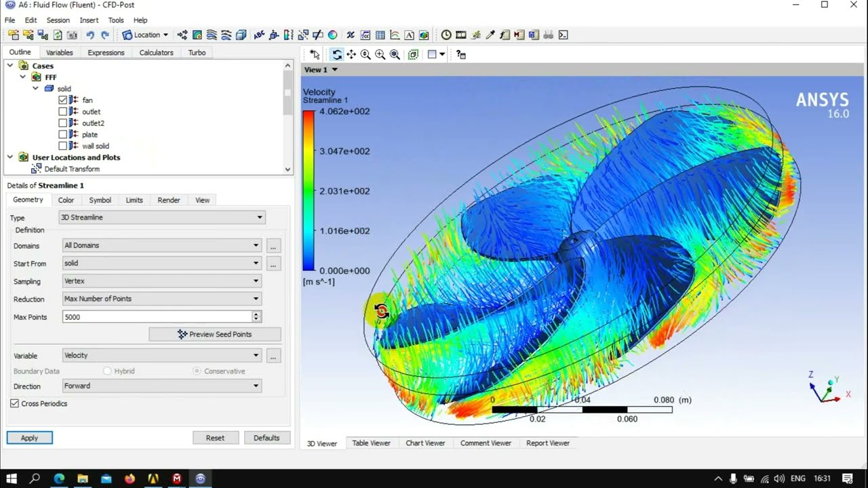Select the Rotate view tool
This screenshot has height=488, width=868.
coord(337,54)
